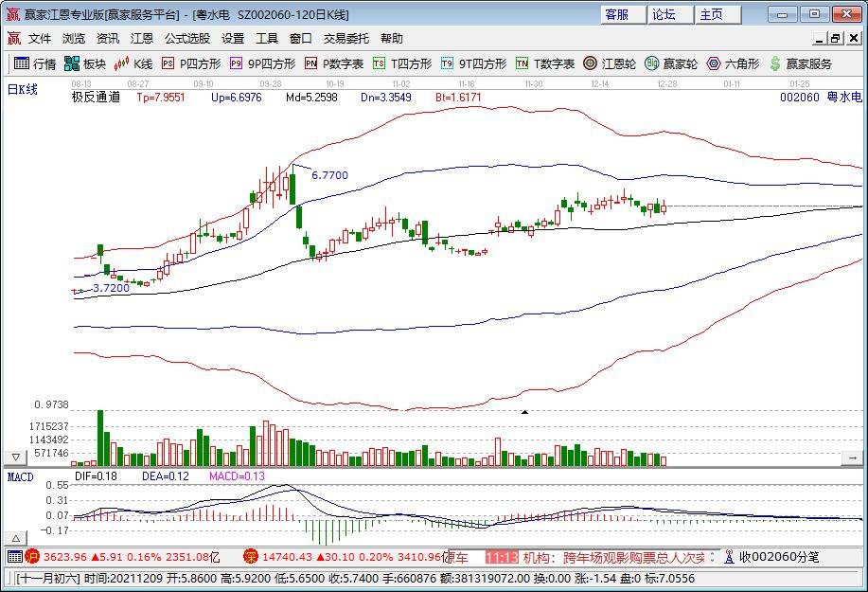Click the Up=6.6976 value
This screenshot has width=868, height=592.
pyautogui.click(x=237, y=97)
